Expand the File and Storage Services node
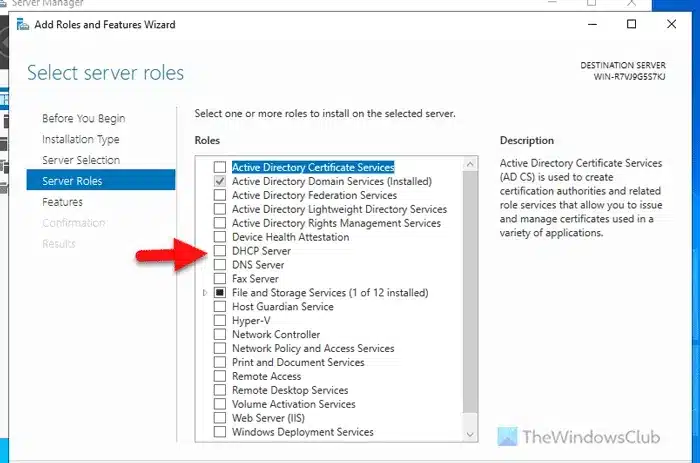This screenshot has height=463, width=700. click(205, 293)
